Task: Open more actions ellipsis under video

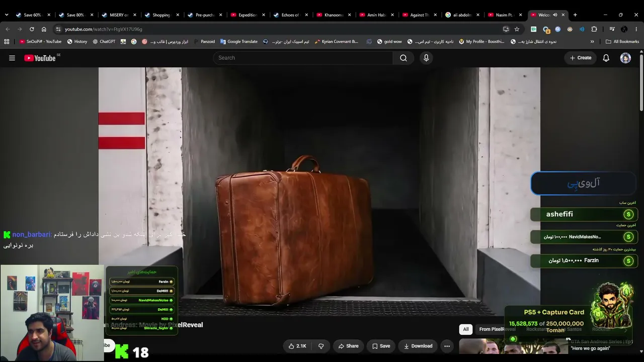Action: [447, 346]
